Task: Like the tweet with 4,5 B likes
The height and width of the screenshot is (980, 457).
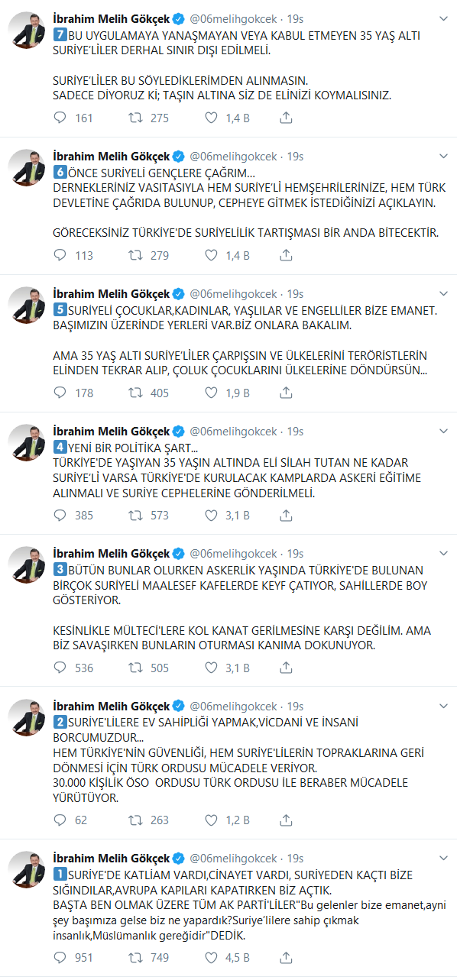Action: click(212, 957)
